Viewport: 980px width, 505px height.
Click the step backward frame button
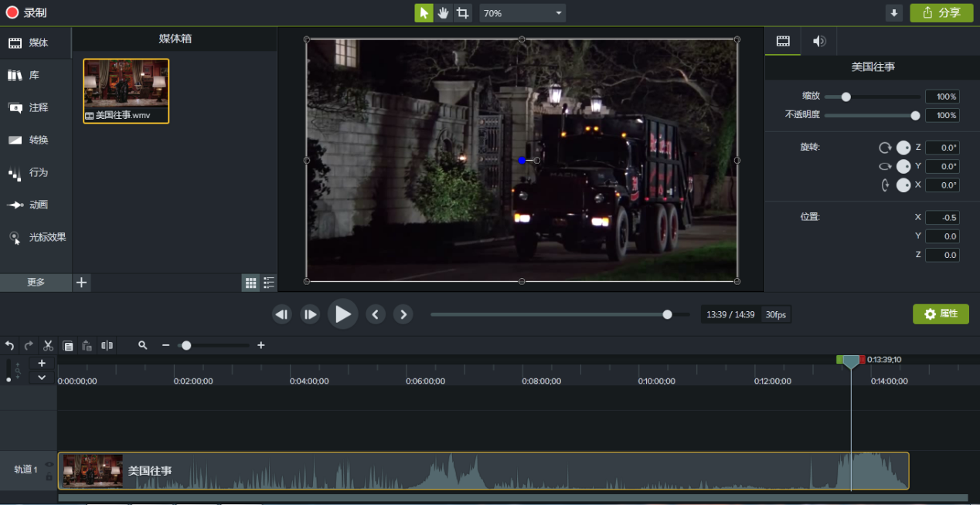282,314
